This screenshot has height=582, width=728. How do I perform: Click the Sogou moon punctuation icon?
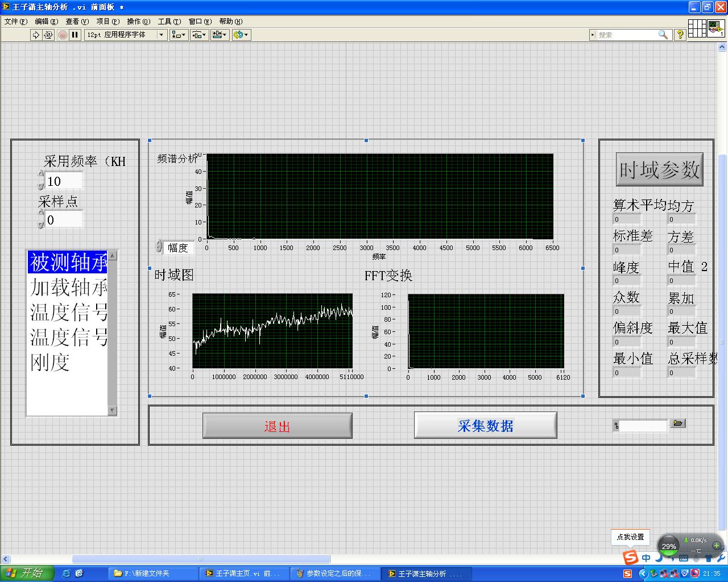click(x=659, y=558)
